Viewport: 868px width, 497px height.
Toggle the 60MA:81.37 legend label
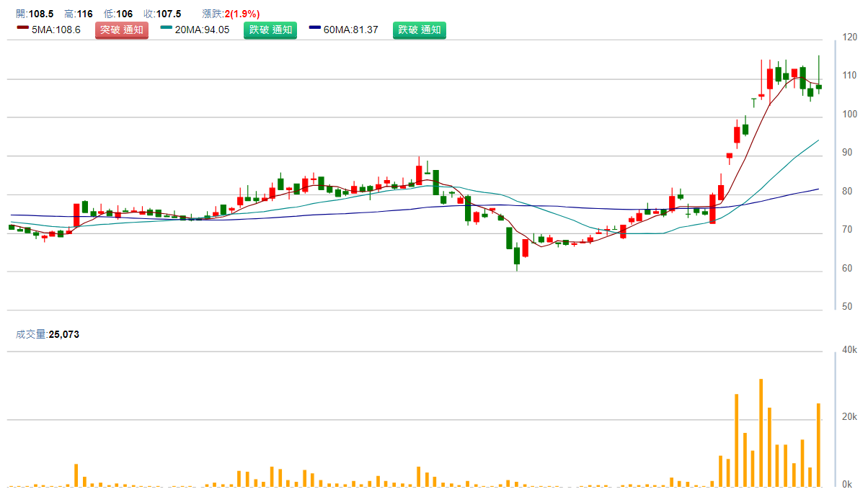point(351,30)
